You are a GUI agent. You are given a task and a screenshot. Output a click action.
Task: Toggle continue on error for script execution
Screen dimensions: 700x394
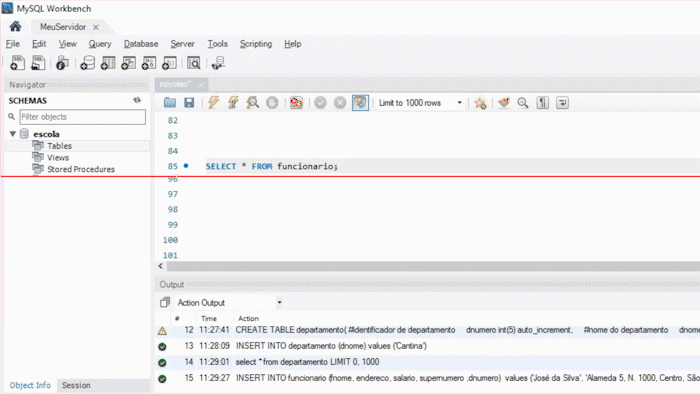tap(296, 103)
